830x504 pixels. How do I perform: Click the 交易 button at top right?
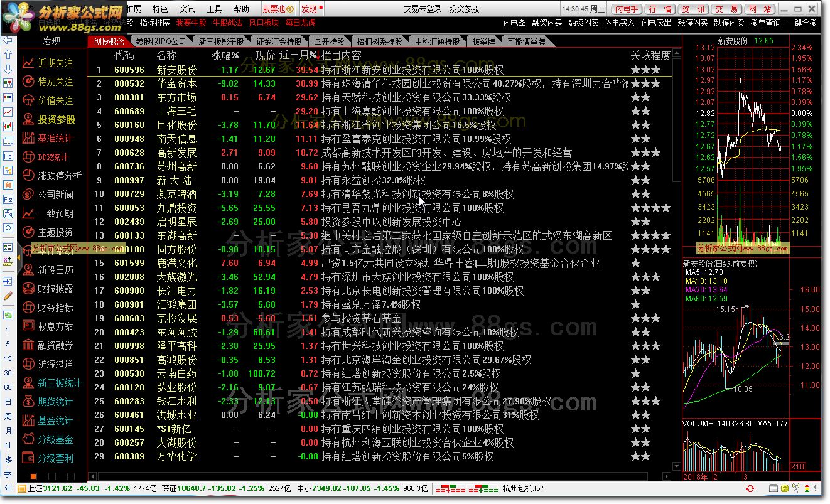(x=727, y=9)
